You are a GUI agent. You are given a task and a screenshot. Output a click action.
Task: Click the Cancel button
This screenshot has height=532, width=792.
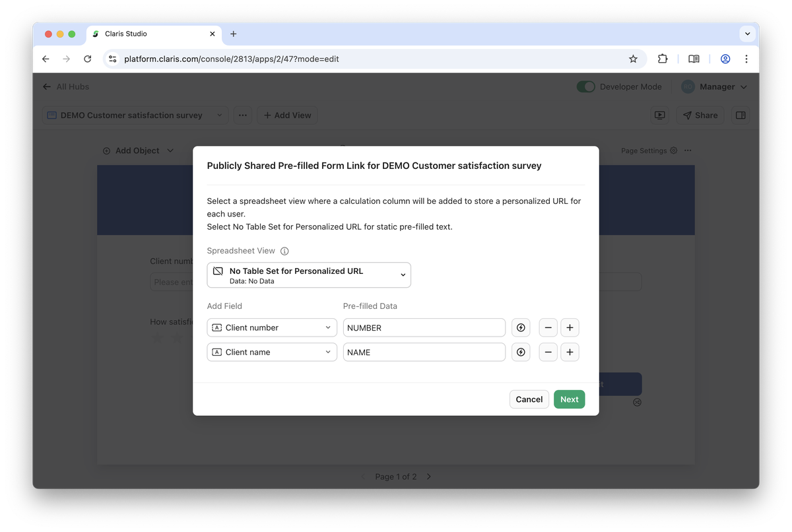(x=529, y=399)
